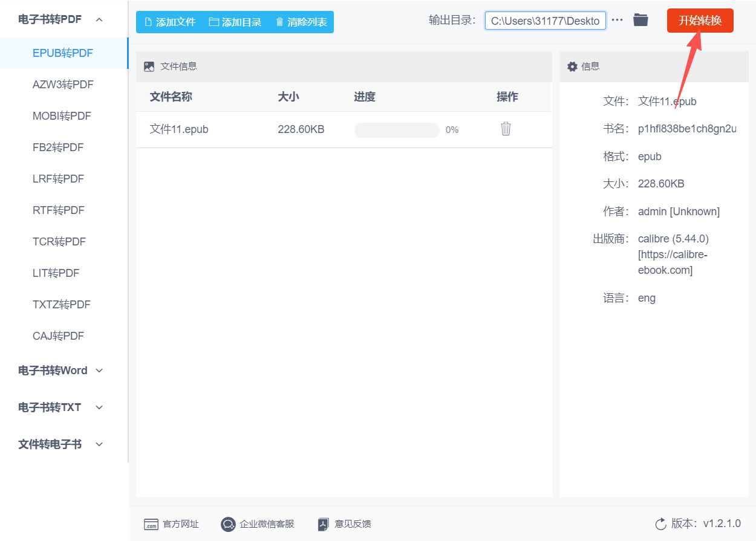Click the size cell 228.60KB in the file row
756x541 pixels.
click(x=301, y=129)
